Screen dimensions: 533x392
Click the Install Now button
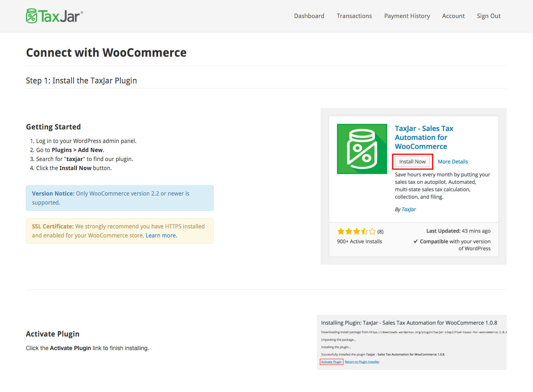[412, 161]
